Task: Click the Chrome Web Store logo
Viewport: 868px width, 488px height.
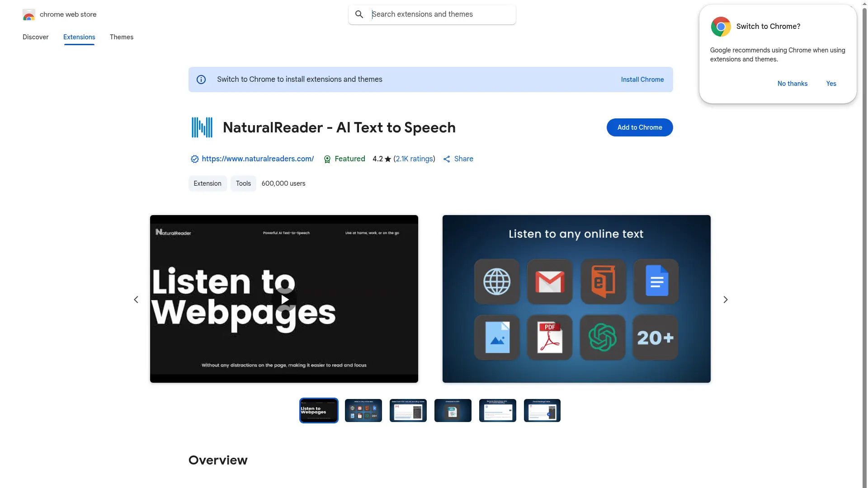Action: (29, 14)
